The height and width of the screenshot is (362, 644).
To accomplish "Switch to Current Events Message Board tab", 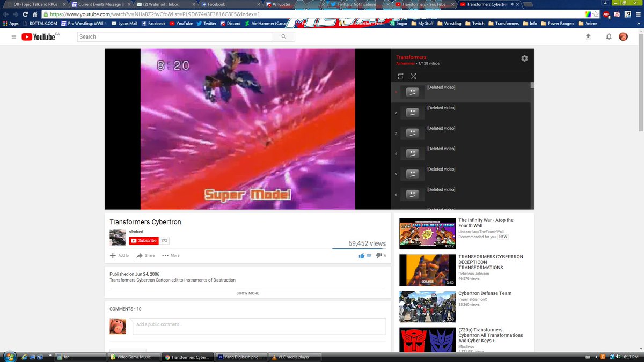I will click(99, 4).
